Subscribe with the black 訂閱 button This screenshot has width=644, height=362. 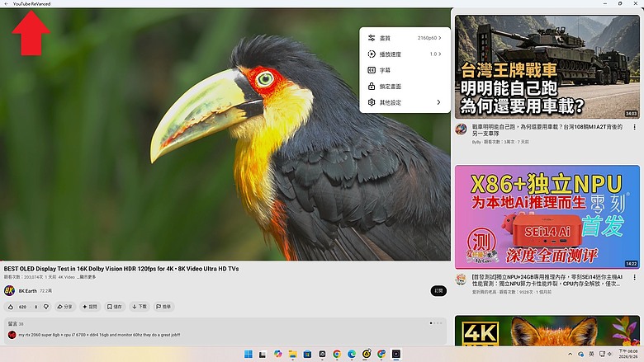pos(438,290)
